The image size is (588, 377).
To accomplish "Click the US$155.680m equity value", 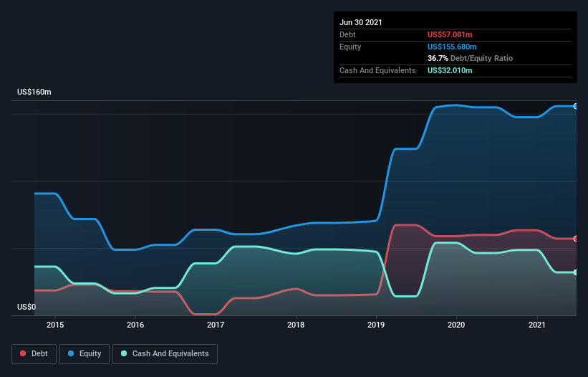I will pos(452,47).
